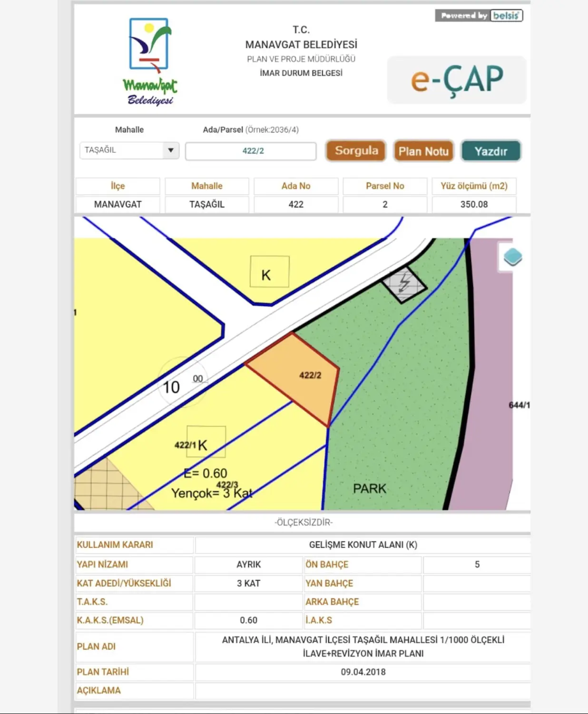
Task: Click the MANAVGAT cell under İlçe
Action: (118, 204)
